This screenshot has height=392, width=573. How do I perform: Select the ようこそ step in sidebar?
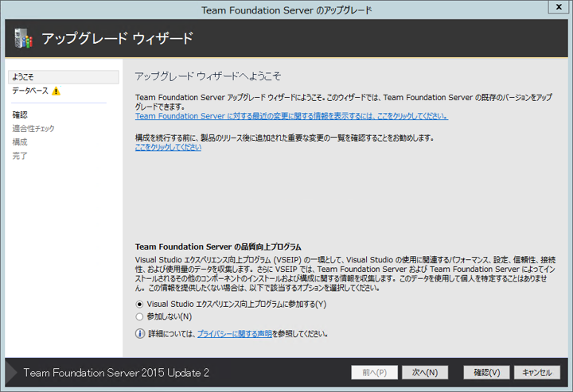tap(63, 77)
